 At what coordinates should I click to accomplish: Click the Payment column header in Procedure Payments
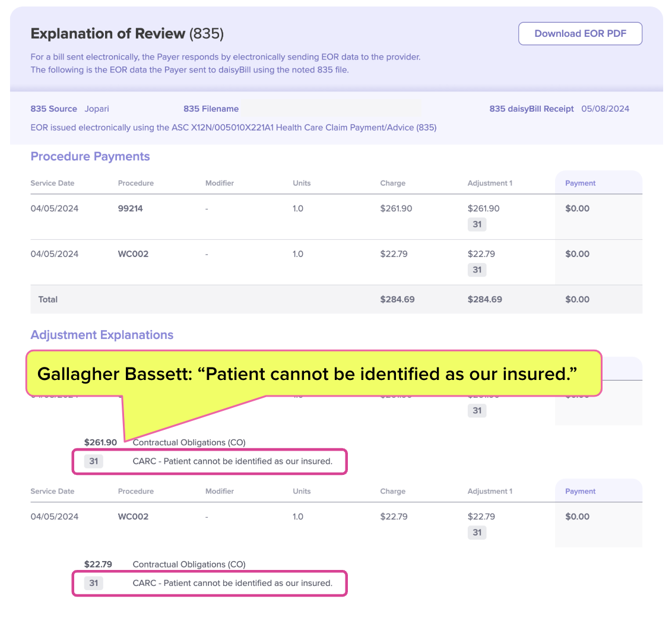point(580,183)
